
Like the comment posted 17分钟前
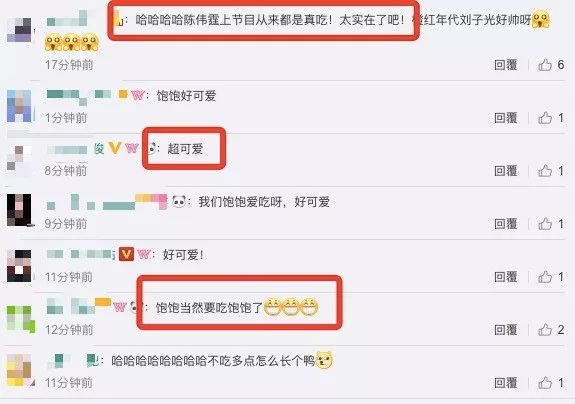(x=545, y=65)
